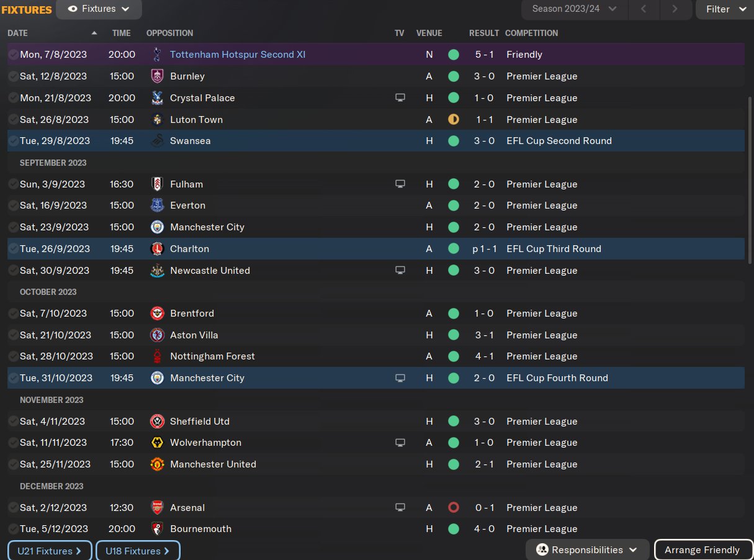Toggle the checkmark beside the Fulham fixture

(x=13, y=184)
